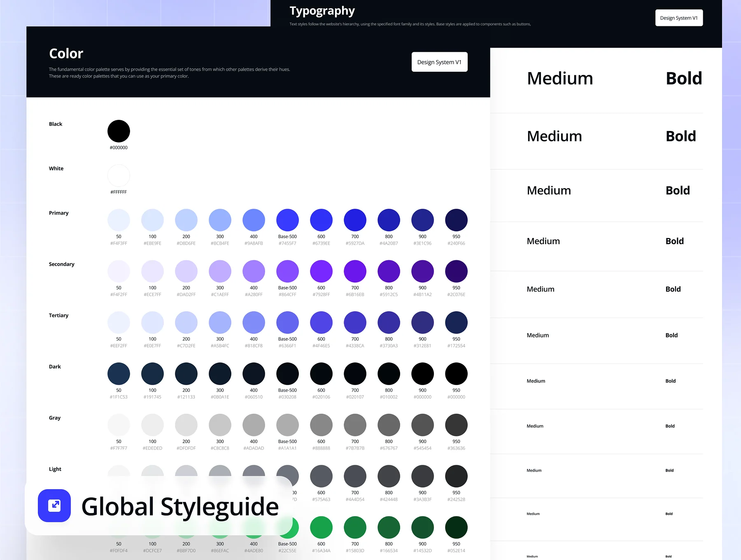
Task: Pick Gray 50 swatch #F7F7F7
Action: point(119,425)
